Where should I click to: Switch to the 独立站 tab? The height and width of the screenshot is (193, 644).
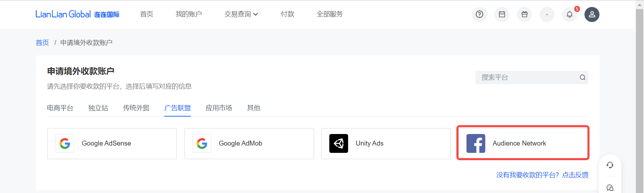point(98,108)
